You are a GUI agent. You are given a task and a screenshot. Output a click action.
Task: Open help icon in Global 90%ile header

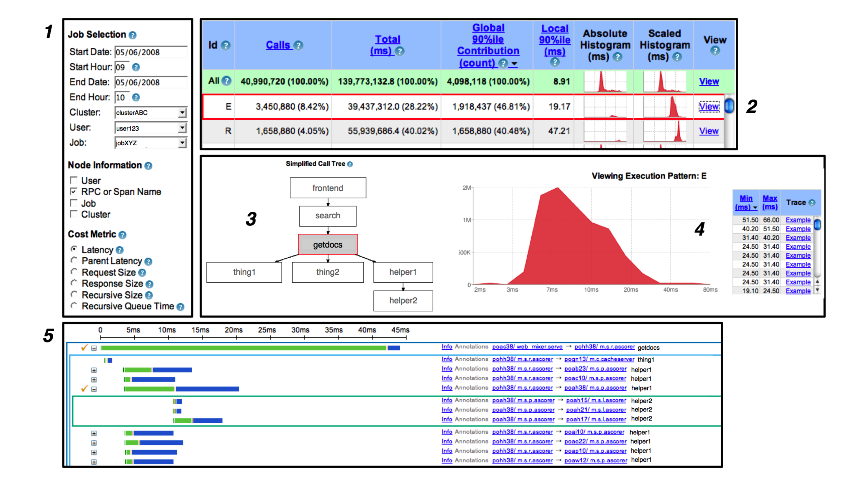pyautogui.click(x=503, y=63)
